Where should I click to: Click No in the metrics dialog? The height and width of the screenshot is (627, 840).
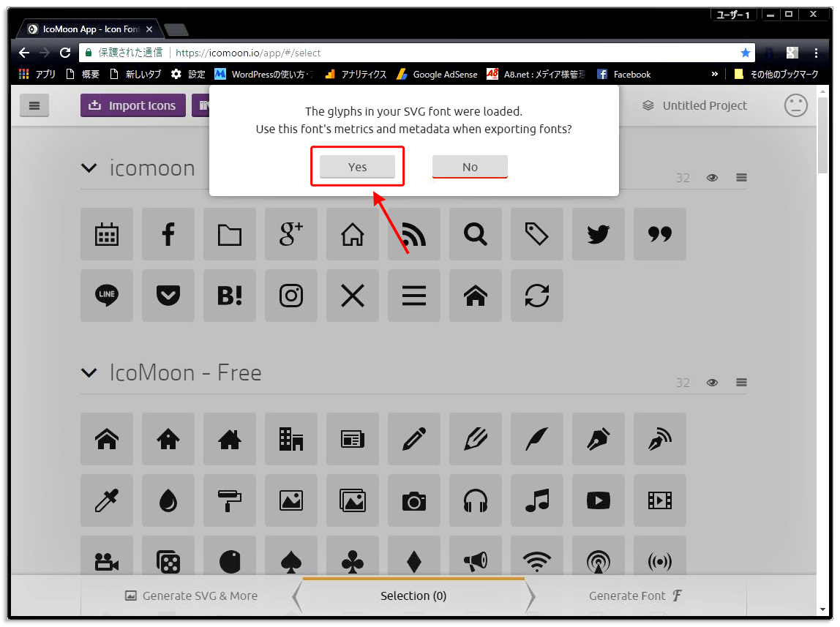[x=470, y=167]
